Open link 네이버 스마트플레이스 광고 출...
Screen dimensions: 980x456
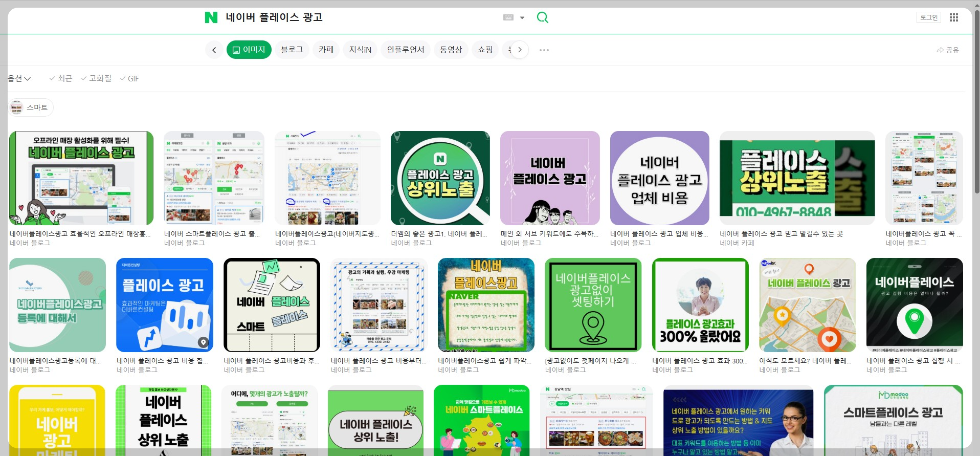tap(212, 234)
